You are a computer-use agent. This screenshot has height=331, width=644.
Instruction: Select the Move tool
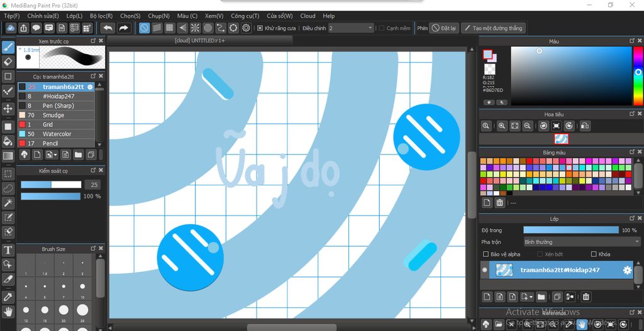[x=8, y=109]
